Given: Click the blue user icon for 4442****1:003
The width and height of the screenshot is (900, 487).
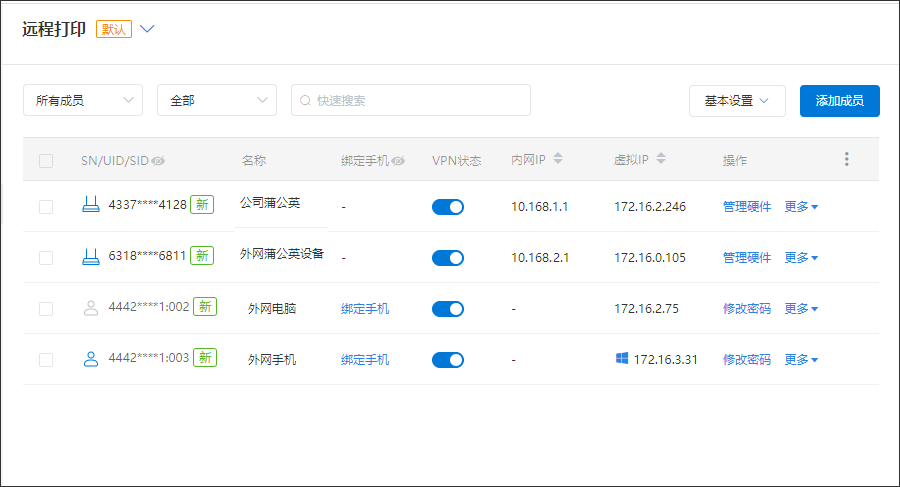Looking at the screenshot, I should [91, 359].
